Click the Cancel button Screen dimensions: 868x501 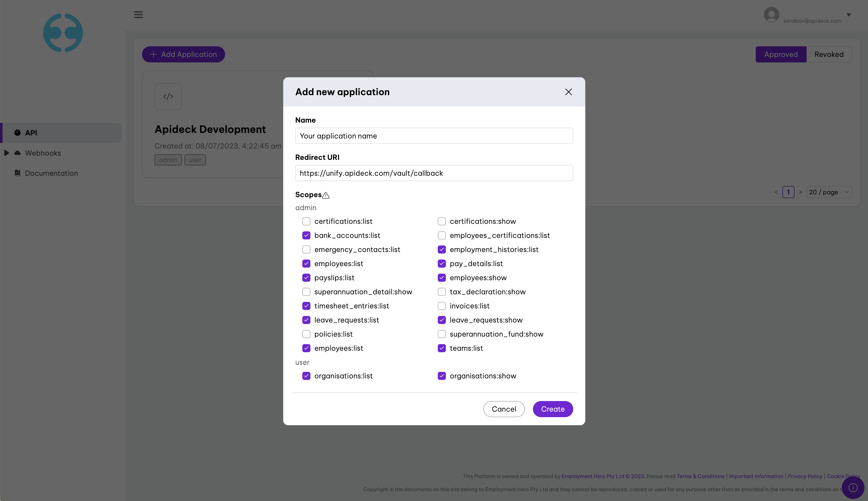[504, 409]
